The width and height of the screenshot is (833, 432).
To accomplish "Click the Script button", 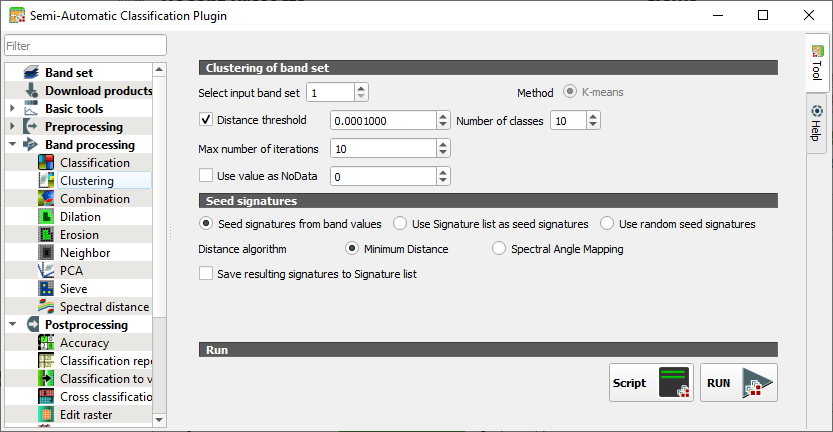I will point(651,383).
